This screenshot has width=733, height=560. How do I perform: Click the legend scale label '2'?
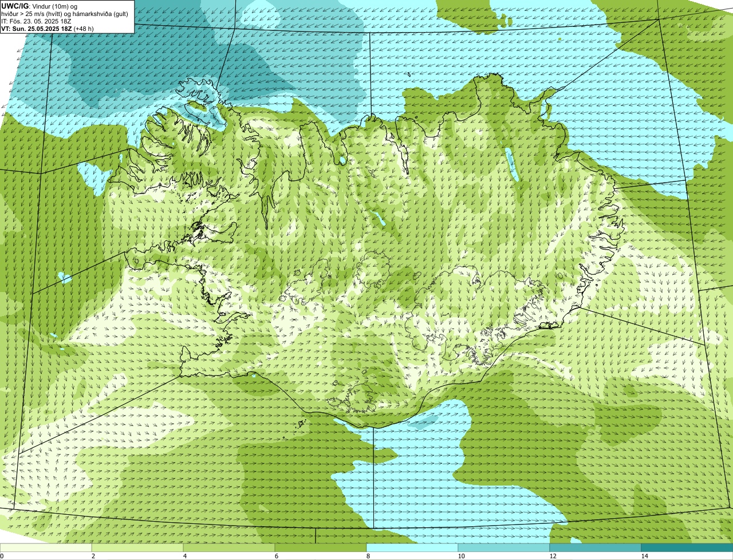[92, 556]
